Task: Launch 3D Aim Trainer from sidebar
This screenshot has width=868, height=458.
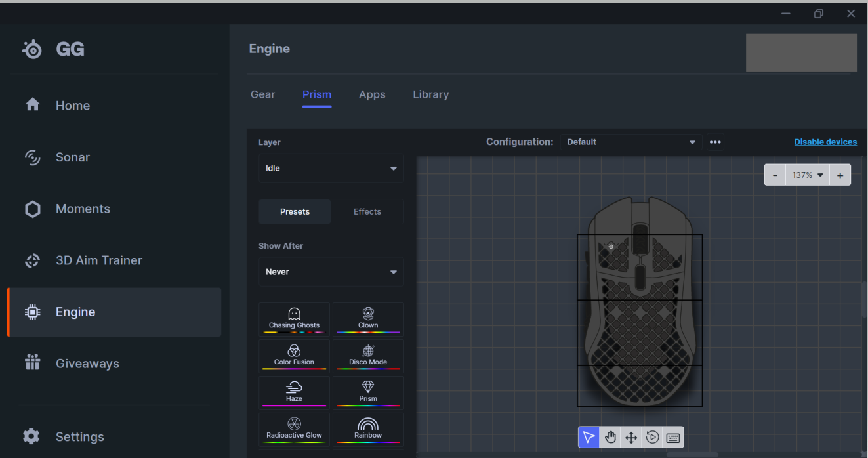Action: (114, 260)
